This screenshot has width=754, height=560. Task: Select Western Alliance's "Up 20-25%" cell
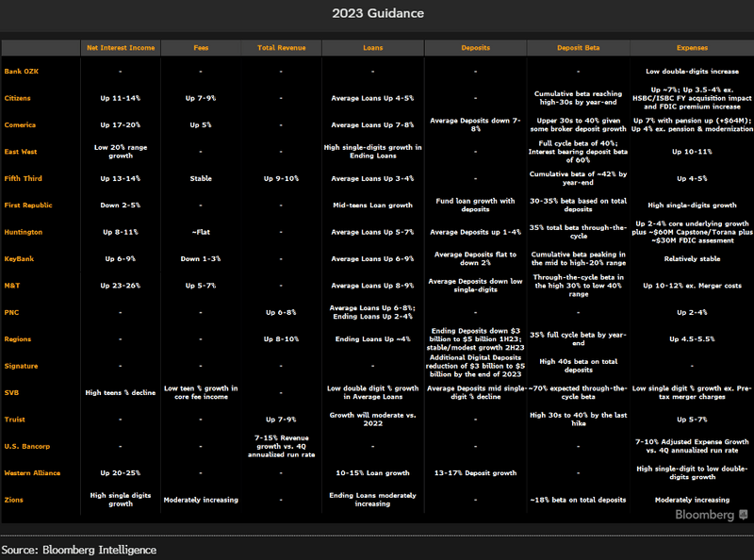coord(121,473)
